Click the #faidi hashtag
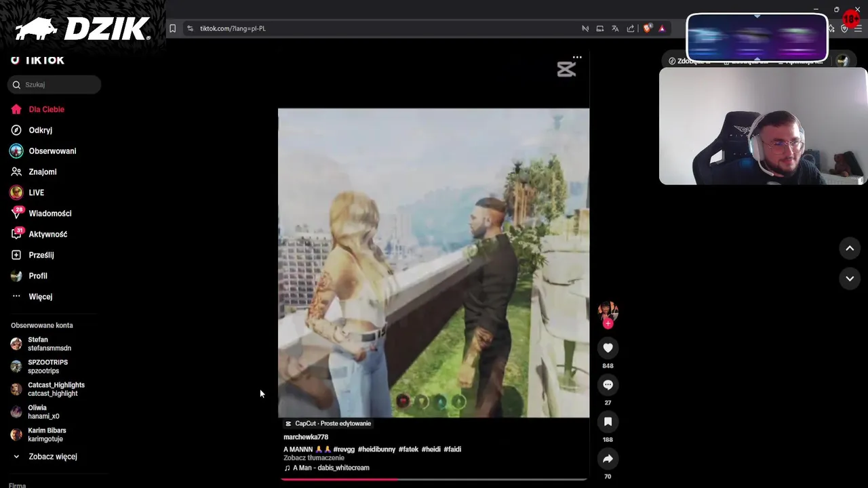The image size is (868, 488). [452, 449]
